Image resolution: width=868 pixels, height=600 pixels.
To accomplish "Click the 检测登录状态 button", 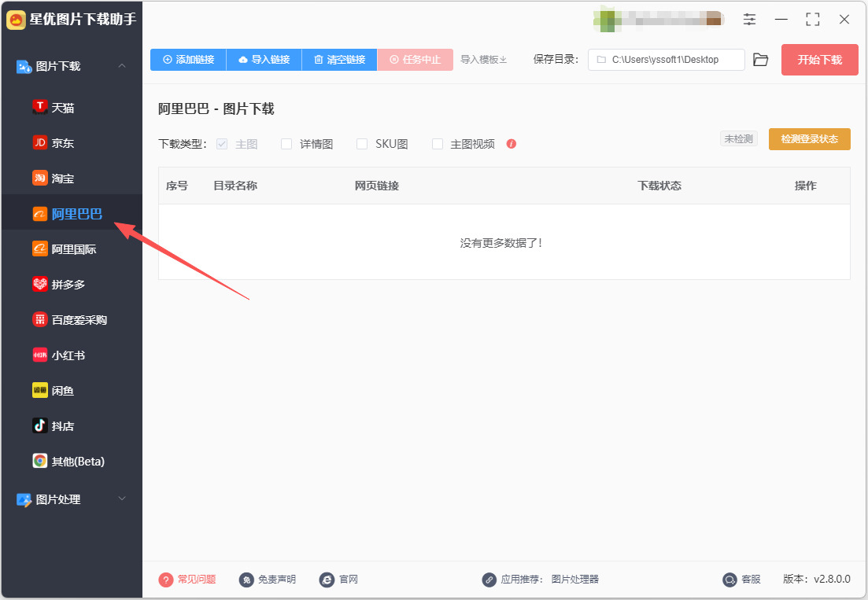I will click(809, 139).
